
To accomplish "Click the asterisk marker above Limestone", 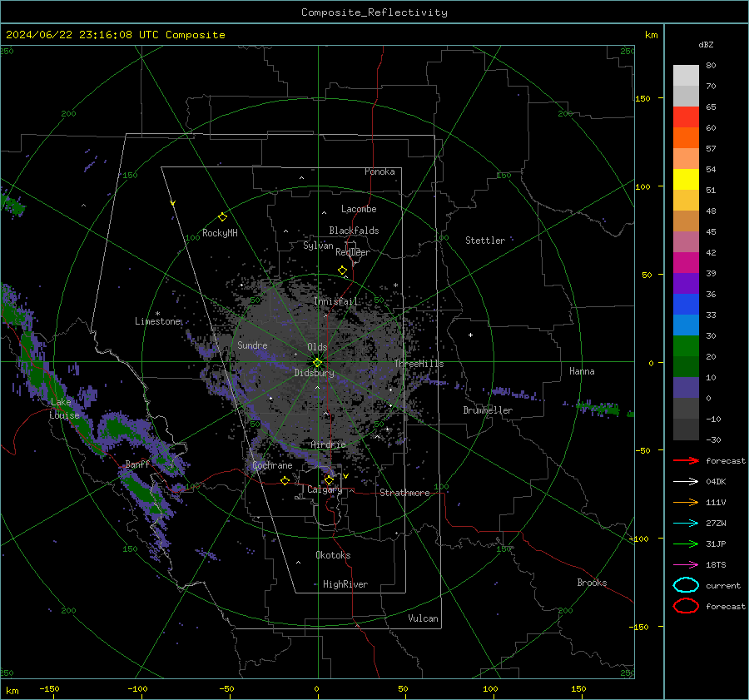I will 157,314.
